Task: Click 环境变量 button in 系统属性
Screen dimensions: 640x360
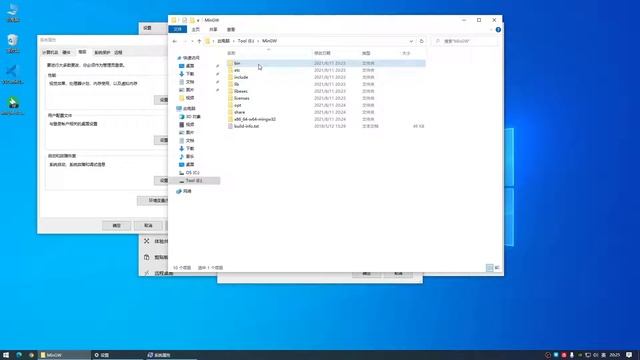Action: [x=153, y=200]
